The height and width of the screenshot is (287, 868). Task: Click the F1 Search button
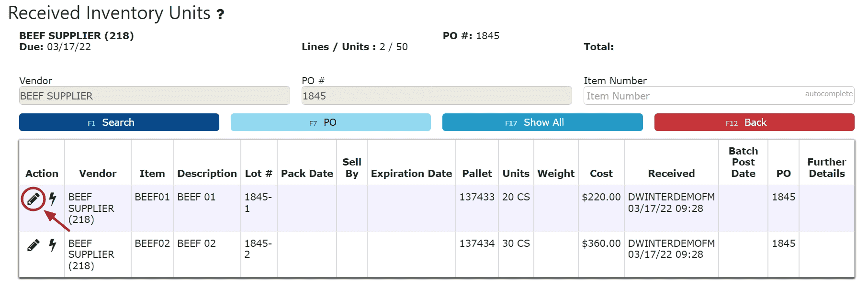point(119,122)
